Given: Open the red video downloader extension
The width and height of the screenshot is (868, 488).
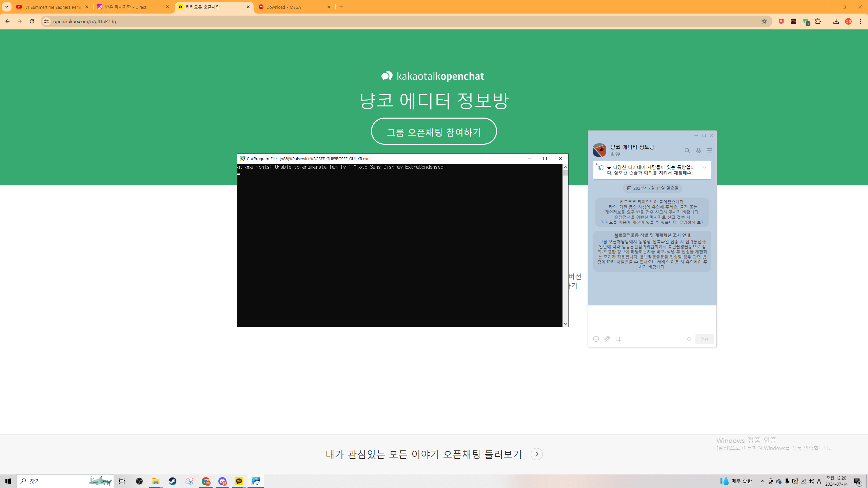Looking at the screenshot, I should (781, 21).
